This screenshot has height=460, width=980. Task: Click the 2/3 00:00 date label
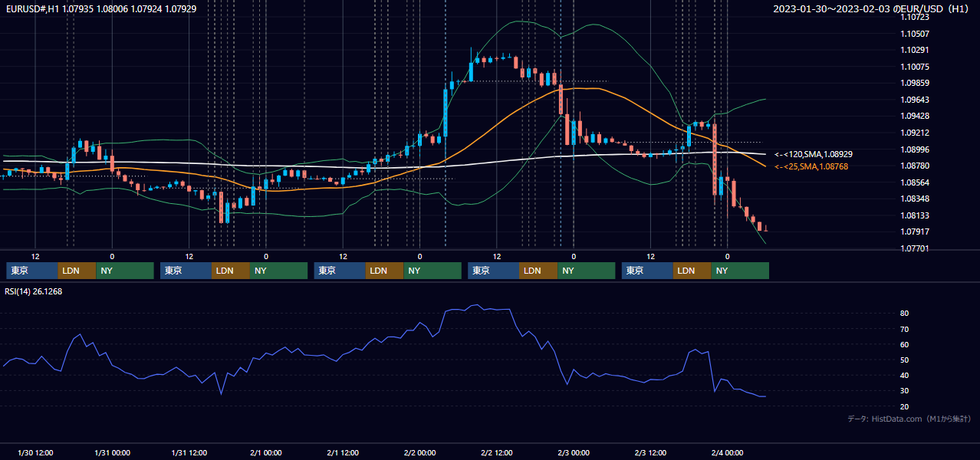[x=574, y=453]
